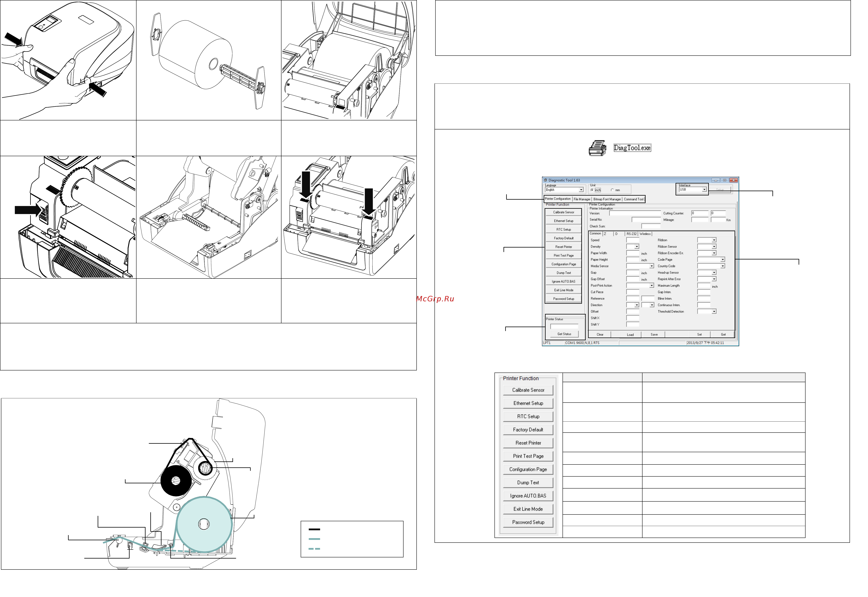Click RTC Setup in the Diagnostic Tool window
This screenshot has height=597, width=868.
pos(564,230)
